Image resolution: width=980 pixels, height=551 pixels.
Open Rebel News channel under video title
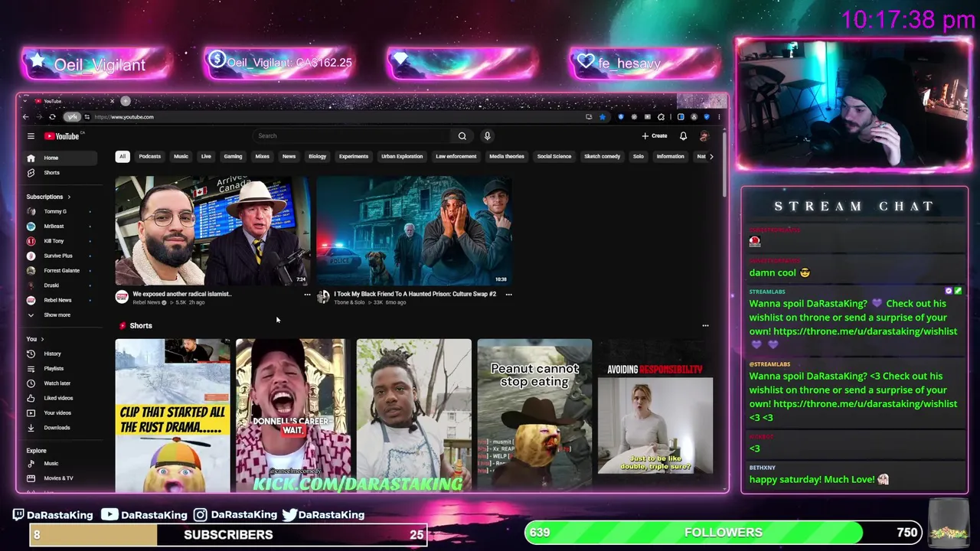146,302
